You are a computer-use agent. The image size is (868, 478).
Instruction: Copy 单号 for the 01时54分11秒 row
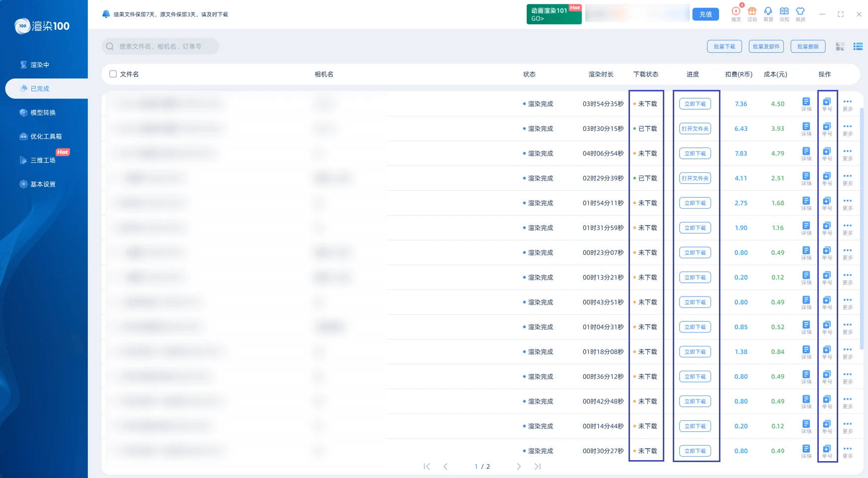(827, 204)
